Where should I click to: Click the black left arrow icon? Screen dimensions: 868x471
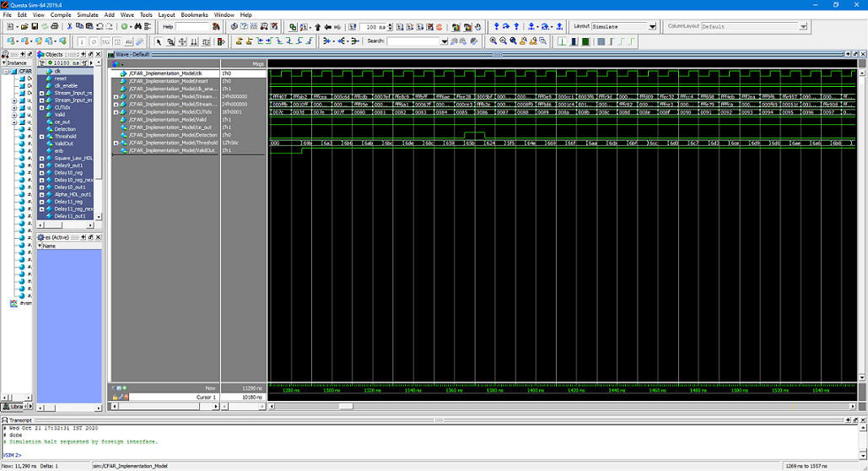pos(327,27)
